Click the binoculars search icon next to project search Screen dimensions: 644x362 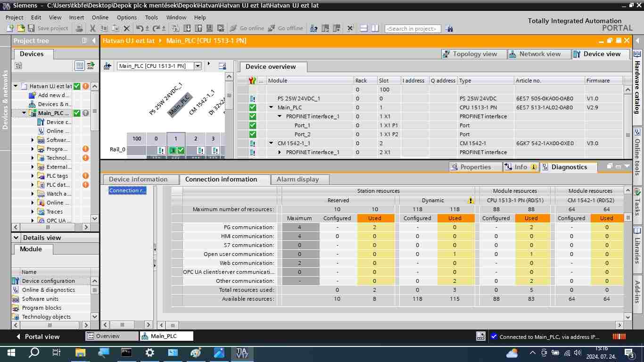pyautogui.click(x=449, y=28)
